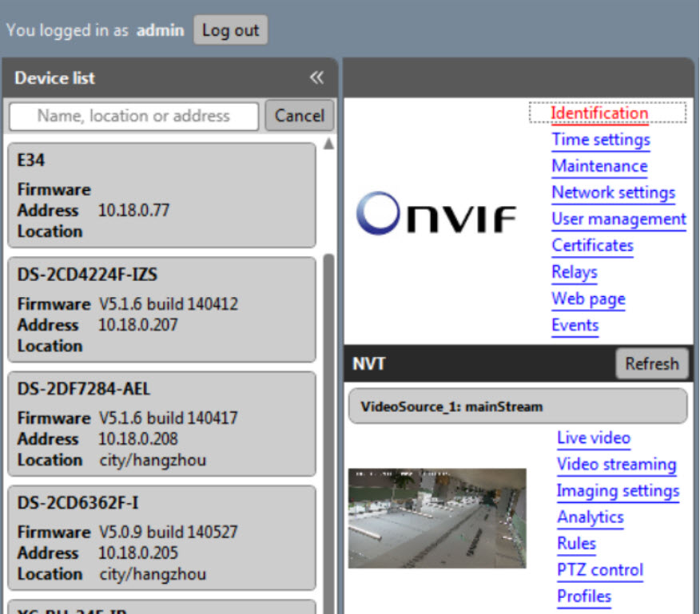Open PTZ control
The image size is (700, 614).
point(599,570)
